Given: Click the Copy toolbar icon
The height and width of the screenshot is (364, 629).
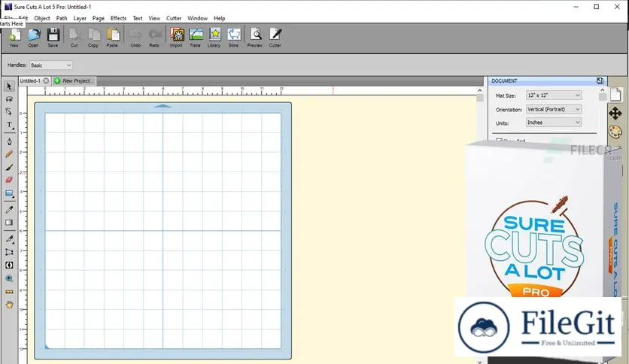Looking at the screenshot, I should [93, 37].
